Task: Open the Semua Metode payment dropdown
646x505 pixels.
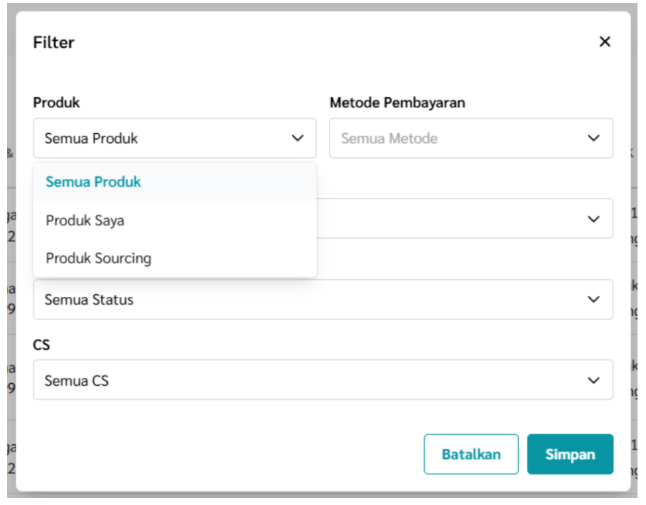Action: pos(471,138)
